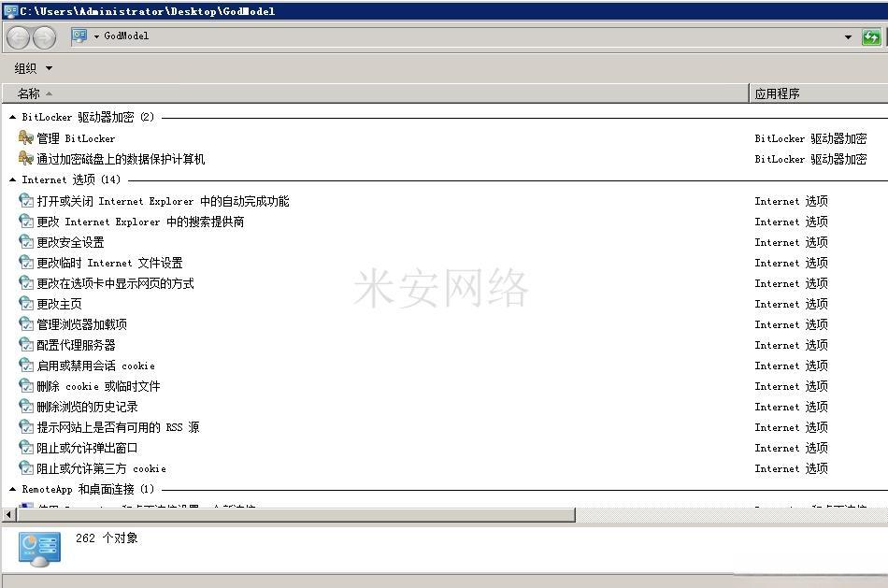Click icon beside 更改在选项卡中显示网页的方式
This screenshot has height=588, width=888.
(x=26, y=282)
